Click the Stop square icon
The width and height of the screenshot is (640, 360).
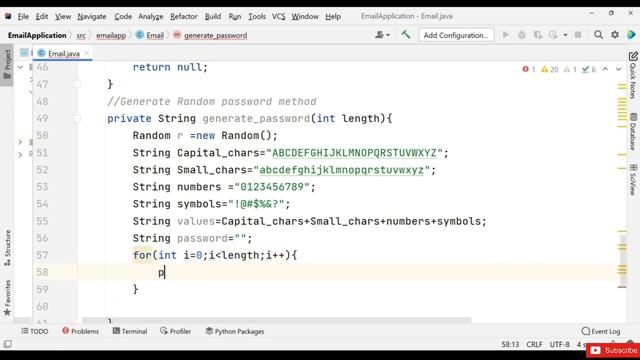pyautogui.click(x=578, y=35)
